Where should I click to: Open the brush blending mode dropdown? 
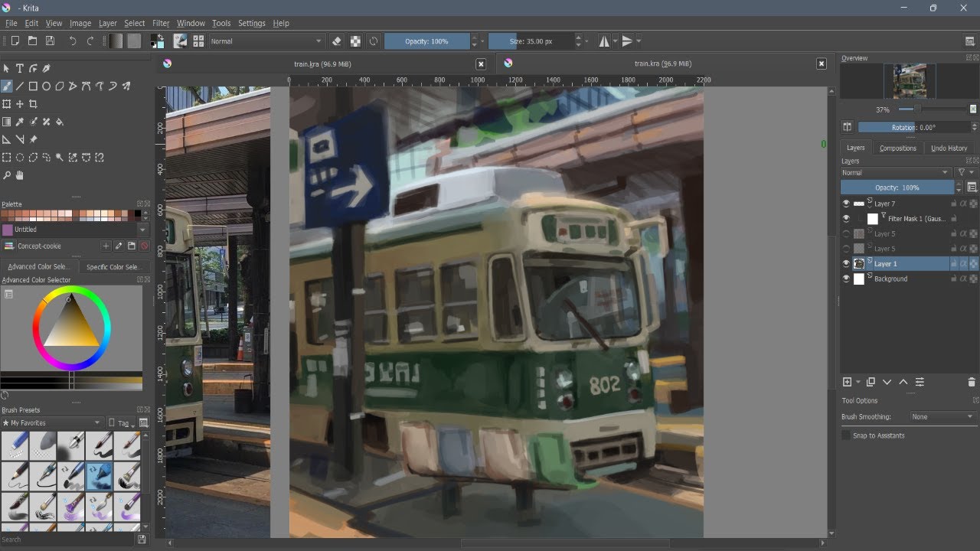click(x=266, y=41)
